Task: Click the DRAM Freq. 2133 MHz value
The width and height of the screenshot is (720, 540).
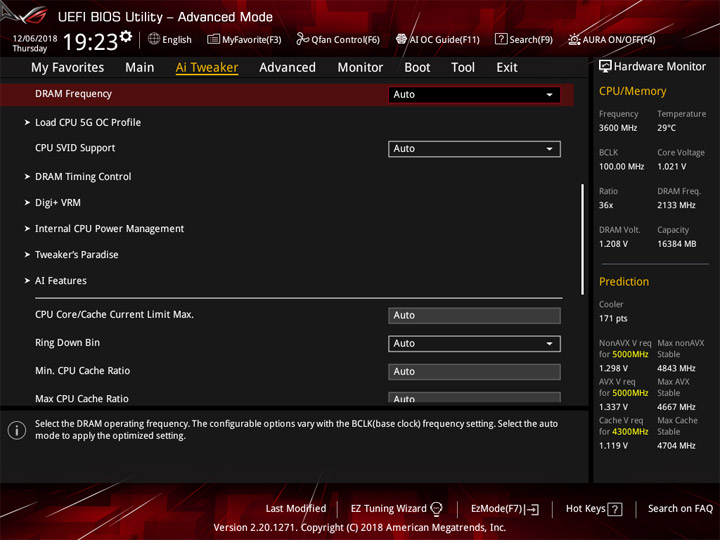Action: [676, 205]
